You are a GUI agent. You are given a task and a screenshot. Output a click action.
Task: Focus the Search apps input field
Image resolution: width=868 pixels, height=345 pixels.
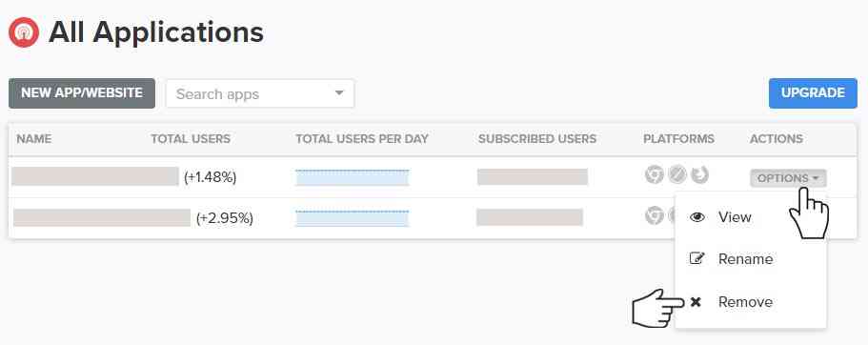[259, 93]
